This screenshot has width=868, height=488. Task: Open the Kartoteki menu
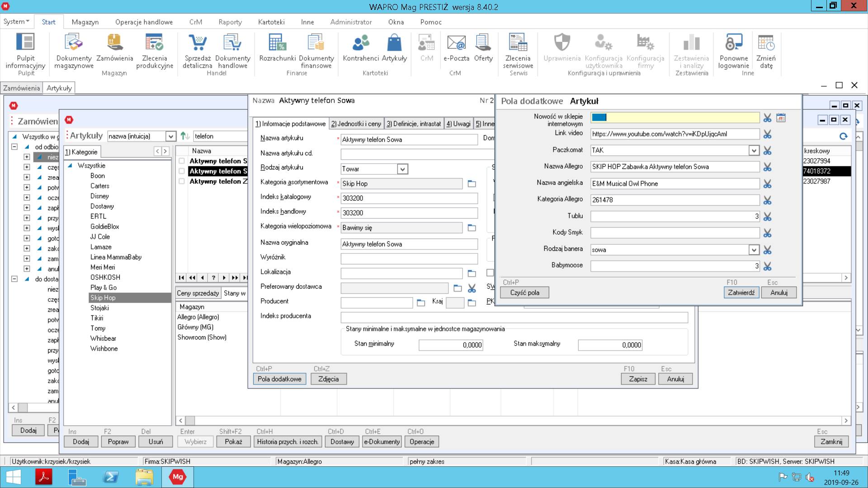[x=271, y=22]
